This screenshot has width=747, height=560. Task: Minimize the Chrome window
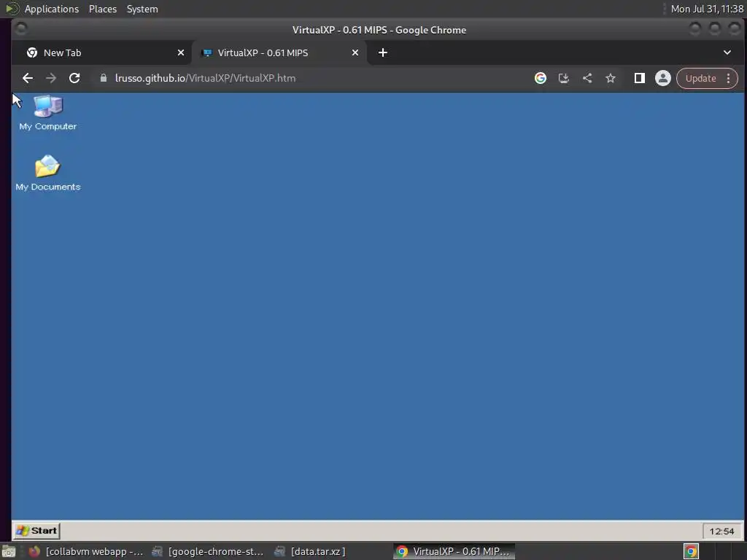[x=695, y=29]
